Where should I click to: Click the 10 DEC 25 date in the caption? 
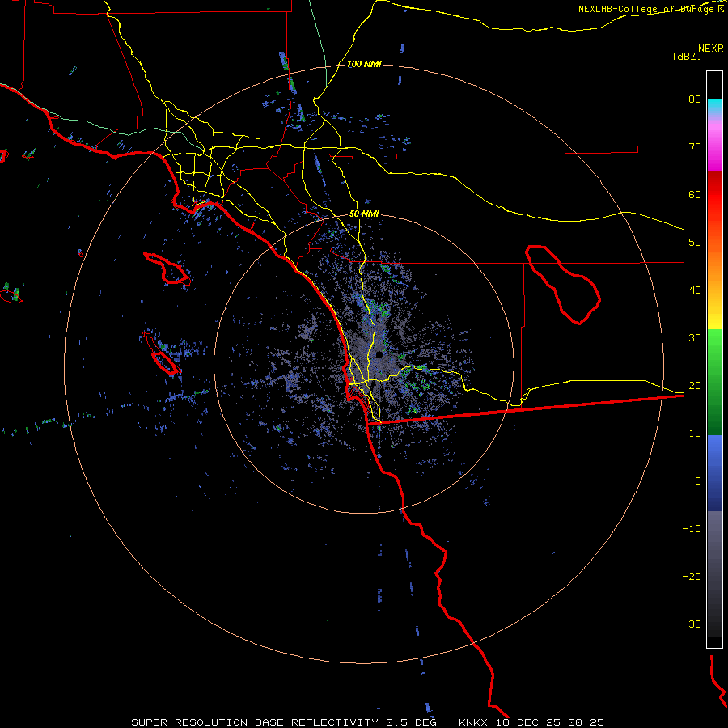530,722
